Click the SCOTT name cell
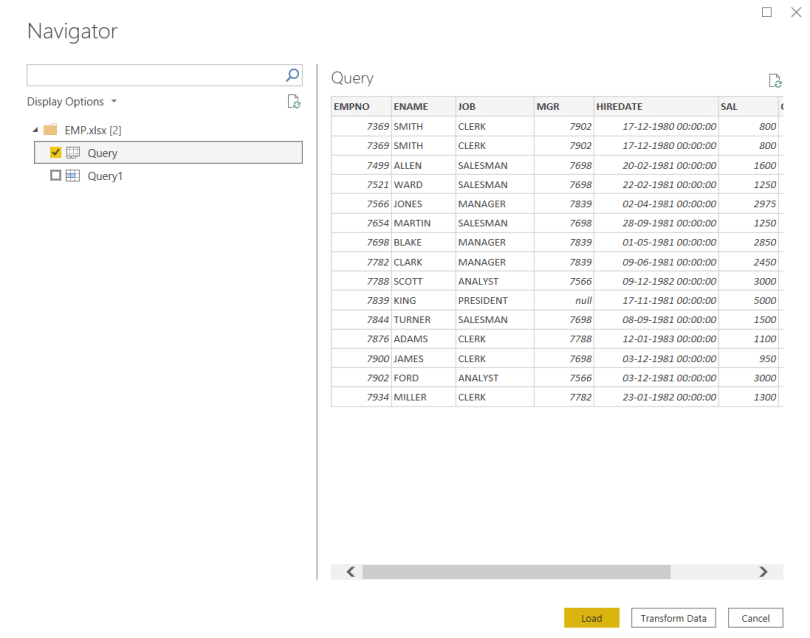Screen dimensions: 810x638 coord(423,281)
